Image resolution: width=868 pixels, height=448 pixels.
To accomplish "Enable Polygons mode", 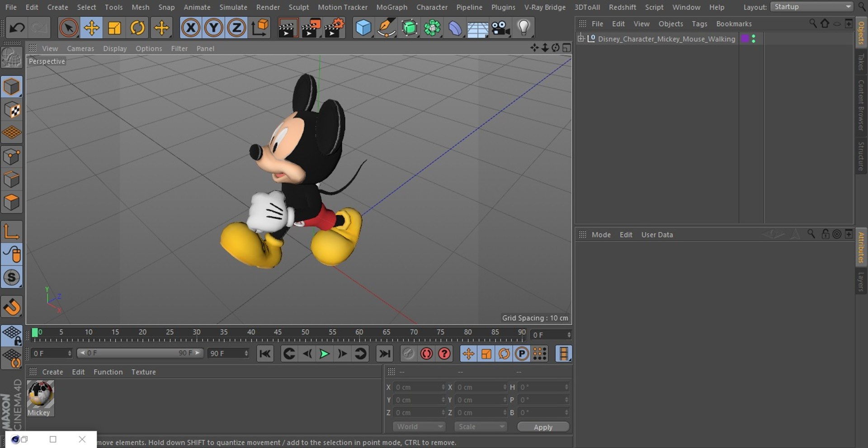I will coord(11,203).
